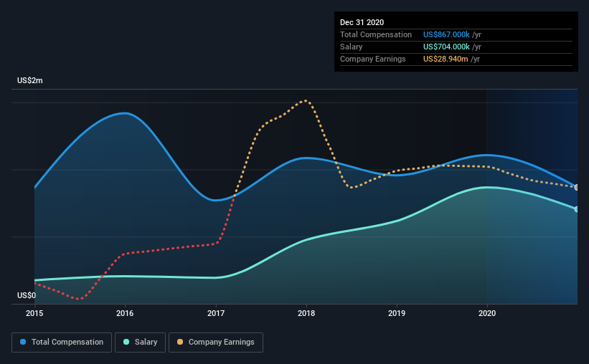The height and width of the screenshot is (364, 589).
Task: Click the Dec 31 2020 tooltip date
Action: (x=362, y=22)
